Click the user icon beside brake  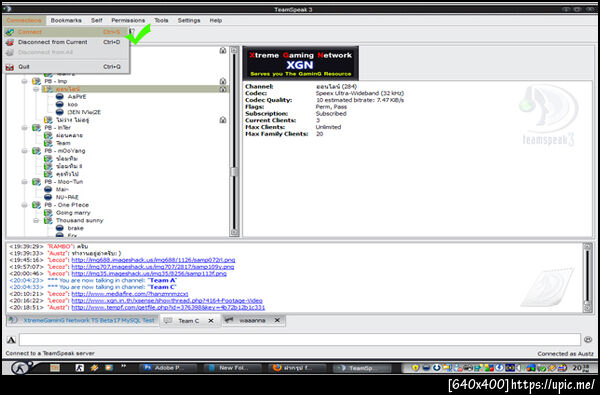click(59, 228)
